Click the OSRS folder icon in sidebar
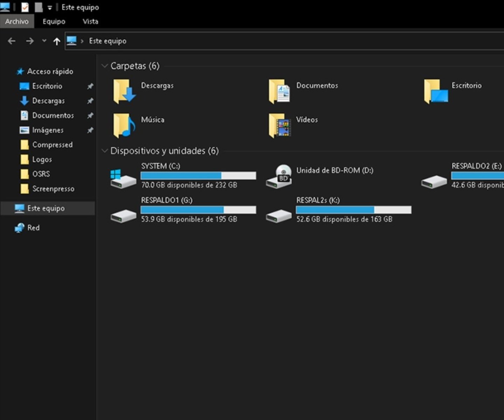 click(24, 174)
